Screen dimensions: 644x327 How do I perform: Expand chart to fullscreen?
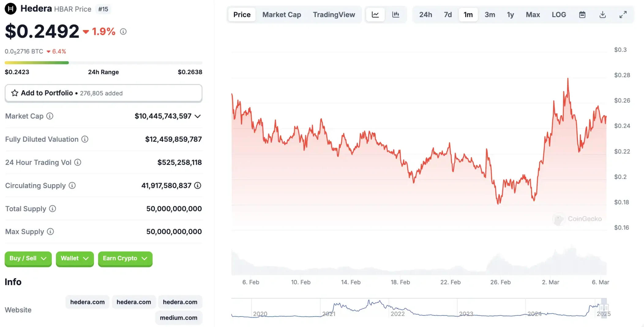tap(623, 14)
